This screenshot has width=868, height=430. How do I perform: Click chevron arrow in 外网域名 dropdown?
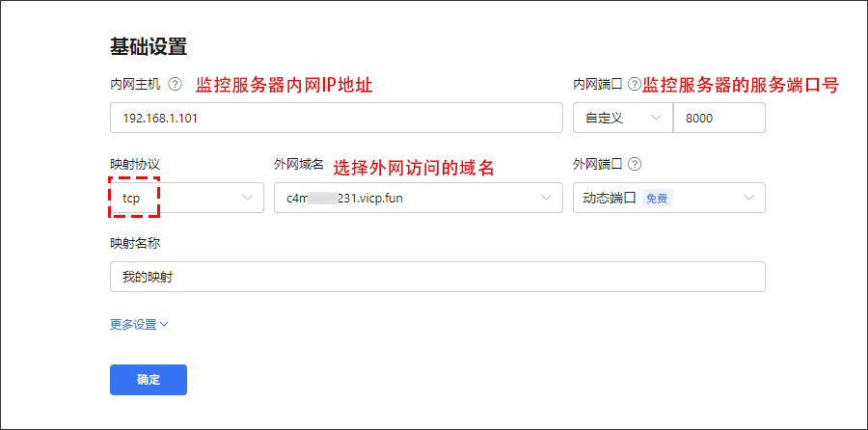pyautogui.click(x=547, y=198)
